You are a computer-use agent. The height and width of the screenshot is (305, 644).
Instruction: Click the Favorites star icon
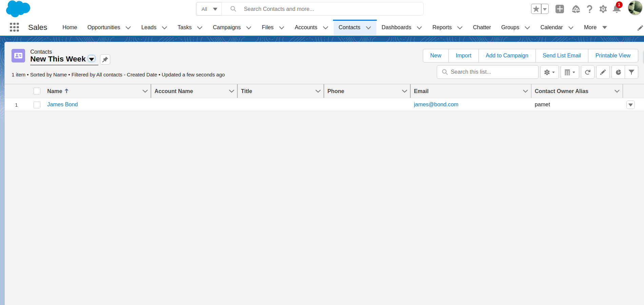click(x=536, y=9)
